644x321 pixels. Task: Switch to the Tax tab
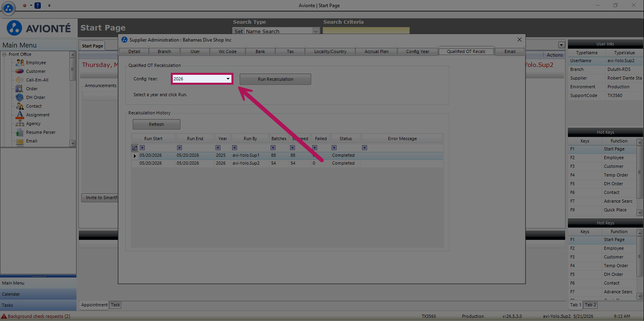290,51
